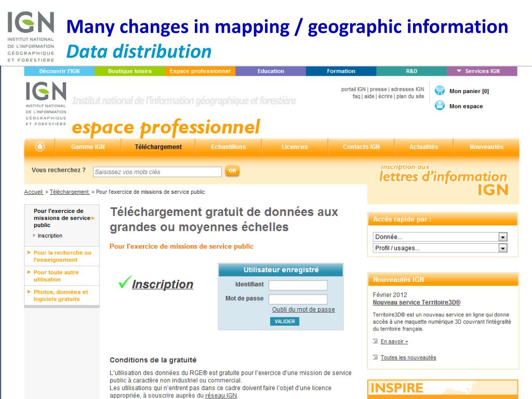The height and width of the screenshot is (399, 532).
Task: Click the faq header link
Action: pos(356,96)
